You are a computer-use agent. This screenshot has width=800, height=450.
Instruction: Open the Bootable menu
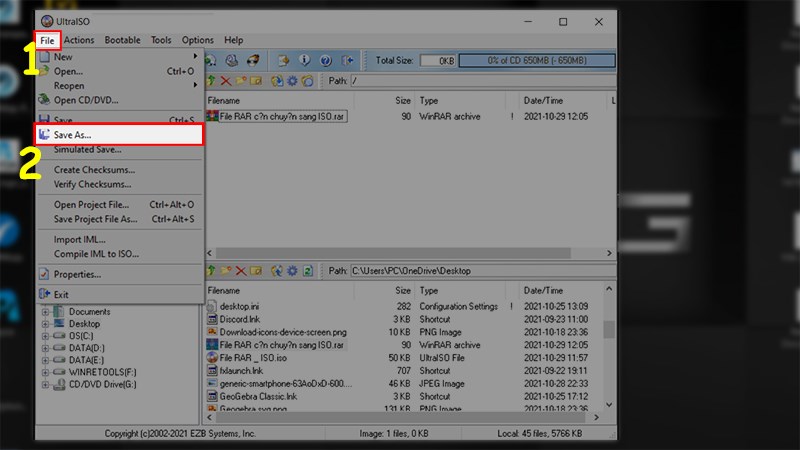tap(122, 40)
